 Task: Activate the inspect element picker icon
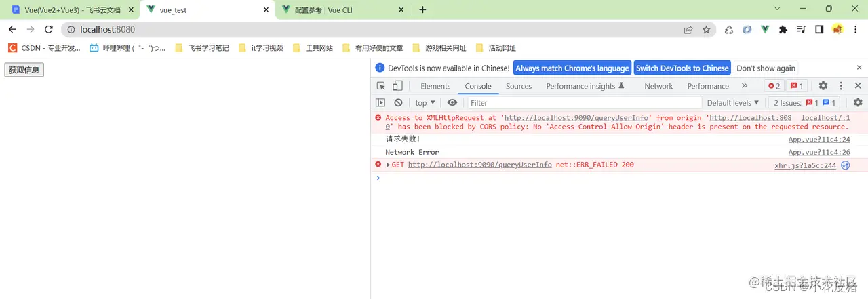tap(381, 86)
